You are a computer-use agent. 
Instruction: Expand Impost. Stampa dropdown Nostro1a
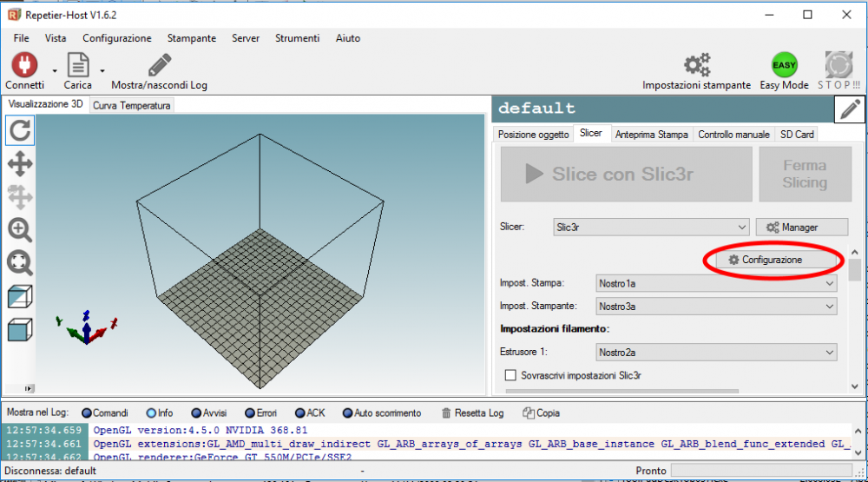click(x=716, y=283)
